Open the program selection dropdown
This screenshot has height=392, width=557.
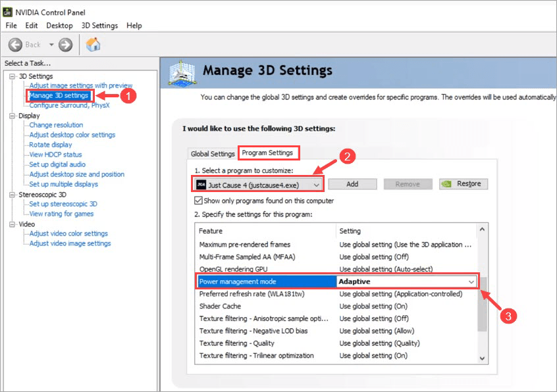[x=258, y=184]
